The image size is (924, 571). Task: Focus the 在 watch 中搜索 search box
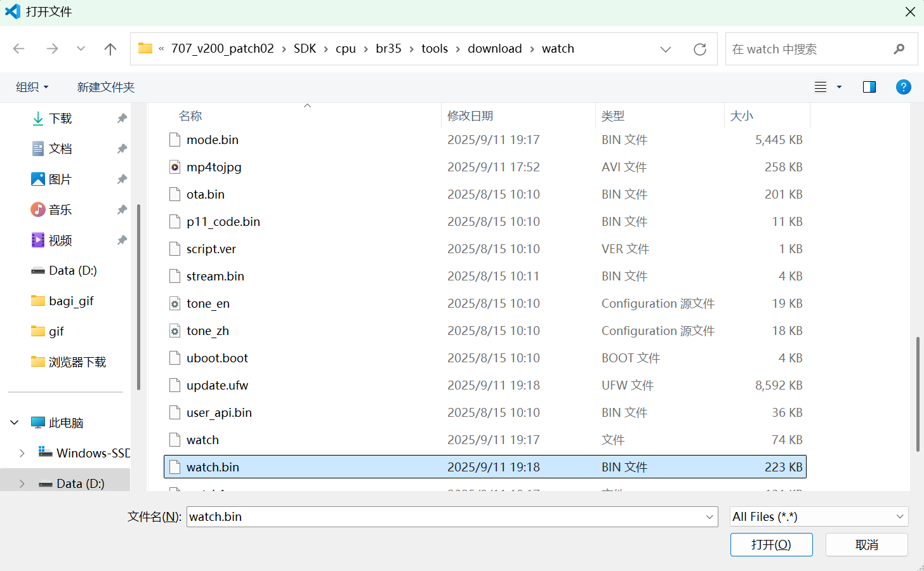pos(821,49)
